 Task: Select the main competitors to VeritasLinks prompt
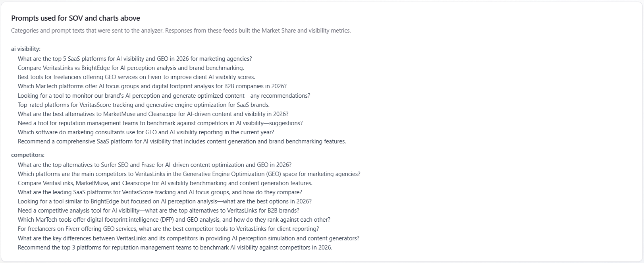pyautogui.click(x=189, y=174)
